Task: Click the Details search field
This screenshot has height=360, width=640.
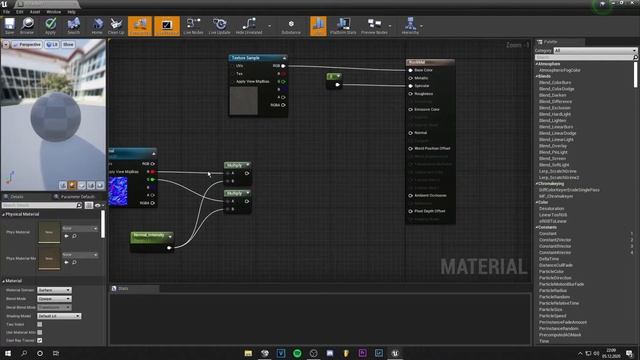Action: point(42,205)
